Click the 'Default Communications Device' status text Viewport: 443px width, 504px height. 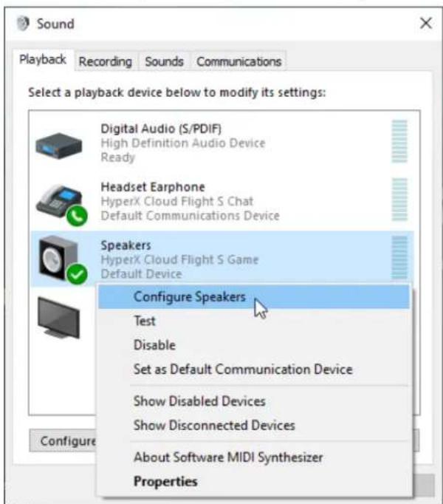point(190,215)
